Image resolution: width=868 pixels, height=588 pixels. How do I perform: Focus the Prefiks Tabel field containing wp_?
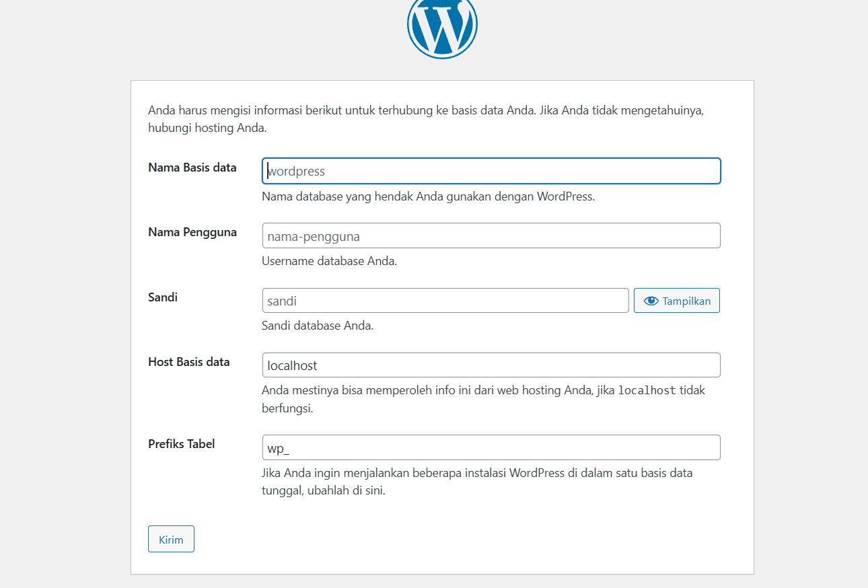pyautogui.click(x=491, y=448)
